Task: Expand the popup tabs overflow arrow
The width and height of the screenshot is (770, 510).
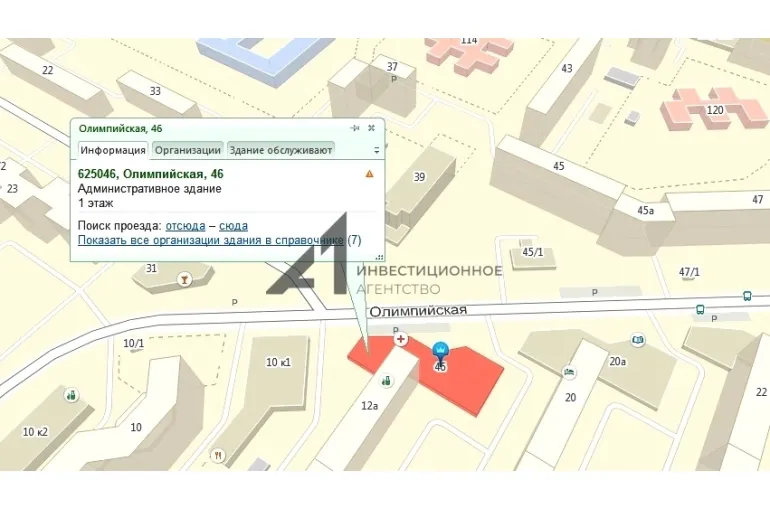Action: [x=376, y=150]
